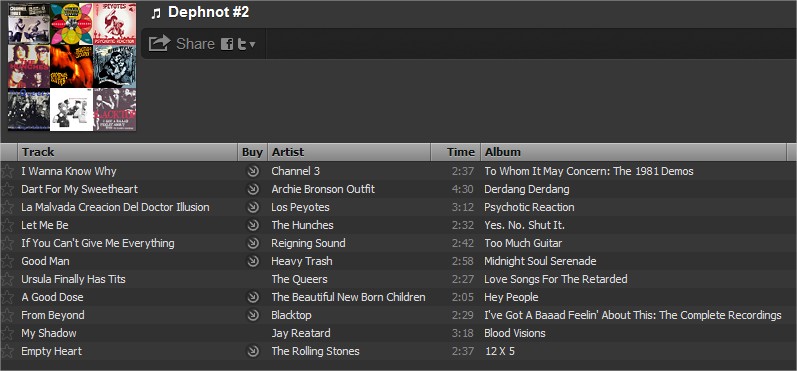This screenshot has width=797, height=371.
Task: Click the Album column header
Action: (633, 152)
